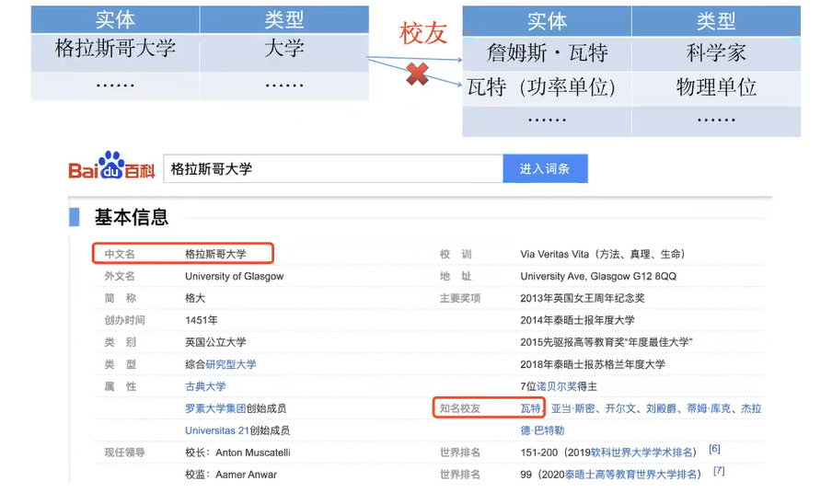This screenshot has height=504, width=832.
Task: Open the 泰晤士高等教育世界大学排名 link
Action: [x=630, y=475]
